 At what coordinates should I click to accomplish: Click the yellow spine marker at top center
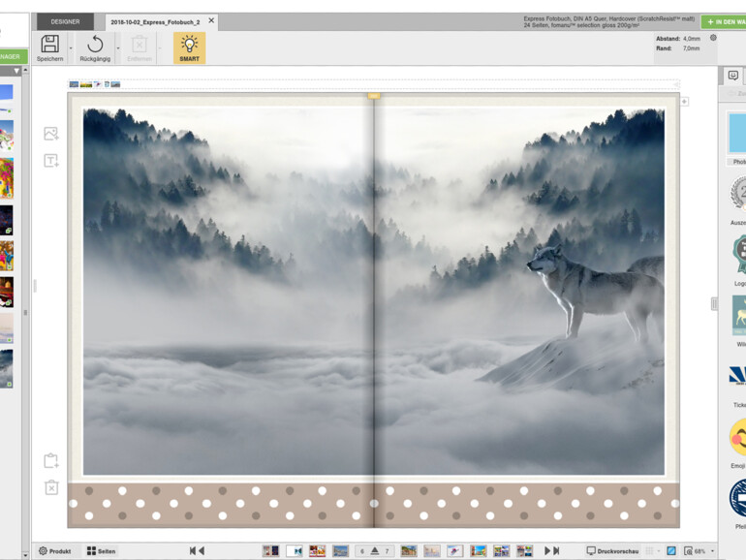(x=373, y=96)
